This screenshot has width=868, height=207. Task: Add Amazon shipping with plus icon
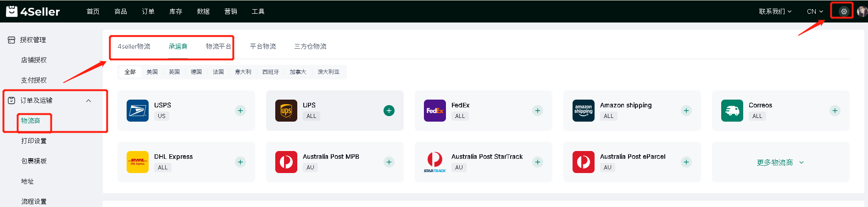pyautogui.click(x=686, y=111)
